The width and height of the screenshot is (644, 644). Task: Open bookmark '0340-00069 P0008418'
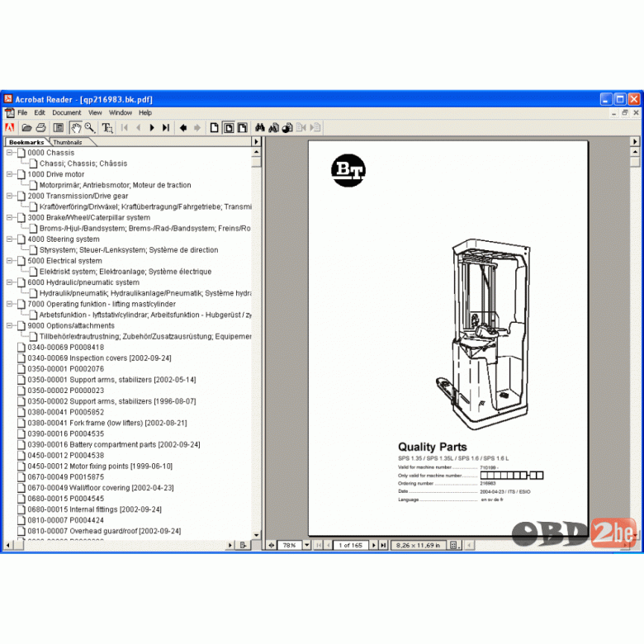click(x=66, y=348)
